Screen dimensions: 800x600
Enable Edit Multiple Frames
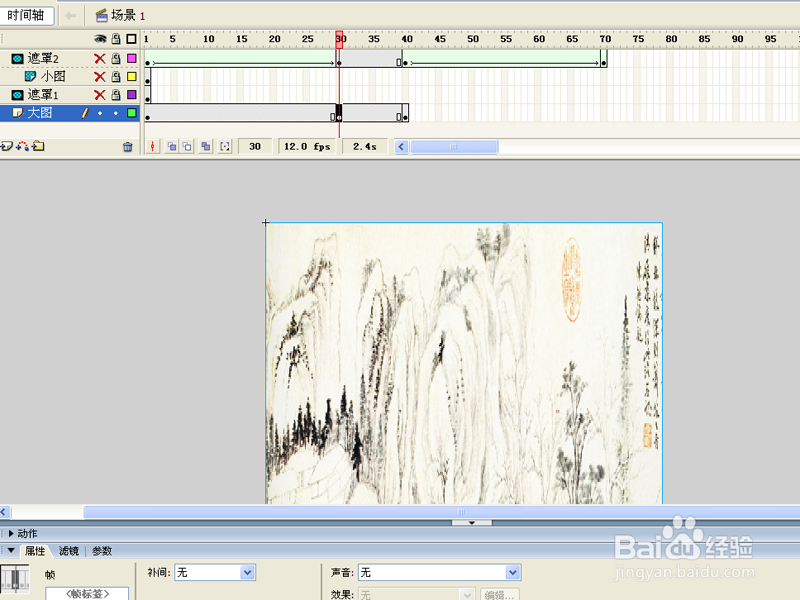pyautogui.click(x=206, y=147)
